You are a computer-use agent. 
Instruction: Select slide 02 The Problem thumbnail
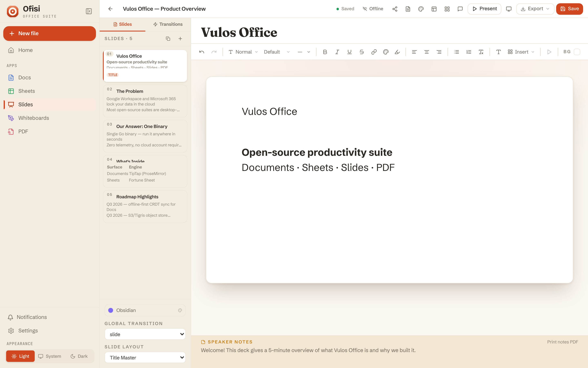pyautogui.click(x=145, y=101)
